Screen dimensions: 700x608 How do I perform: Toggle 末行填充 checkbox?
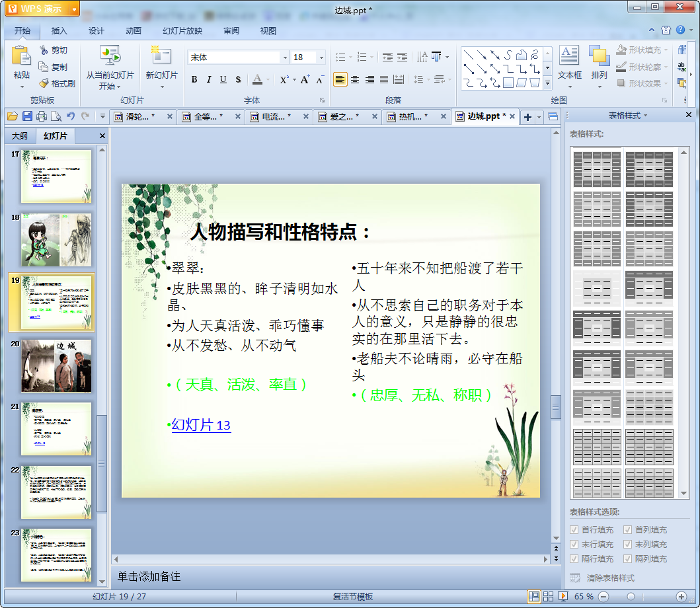click(x=574, y=545)
